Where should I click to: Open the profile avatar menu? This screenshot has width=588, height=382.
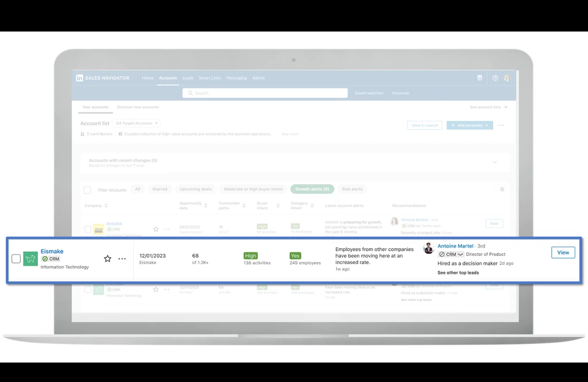[508, 78]
